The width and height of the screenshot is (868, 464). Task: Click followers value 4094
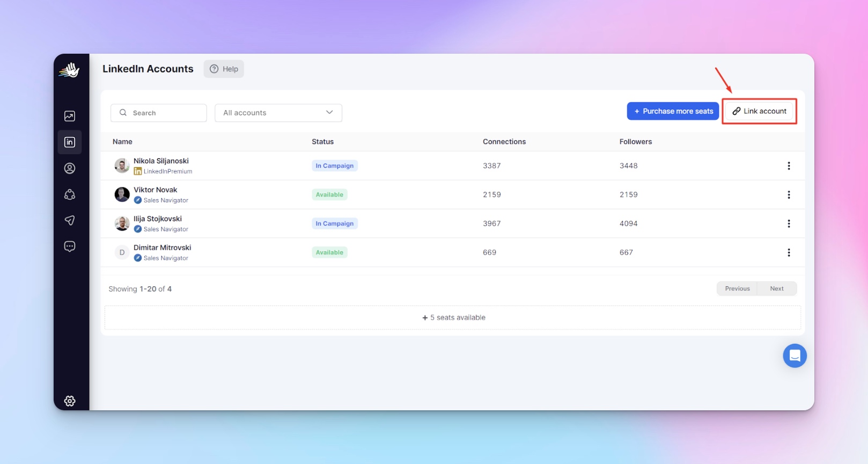(x=628, y=223)
